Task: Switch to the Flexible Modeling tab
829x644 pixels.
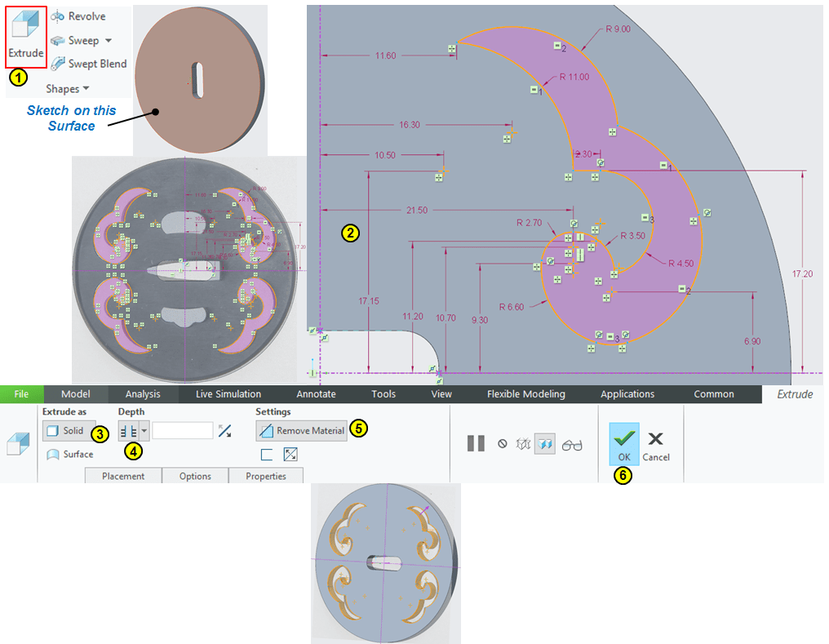Action: tap(525, 394)
